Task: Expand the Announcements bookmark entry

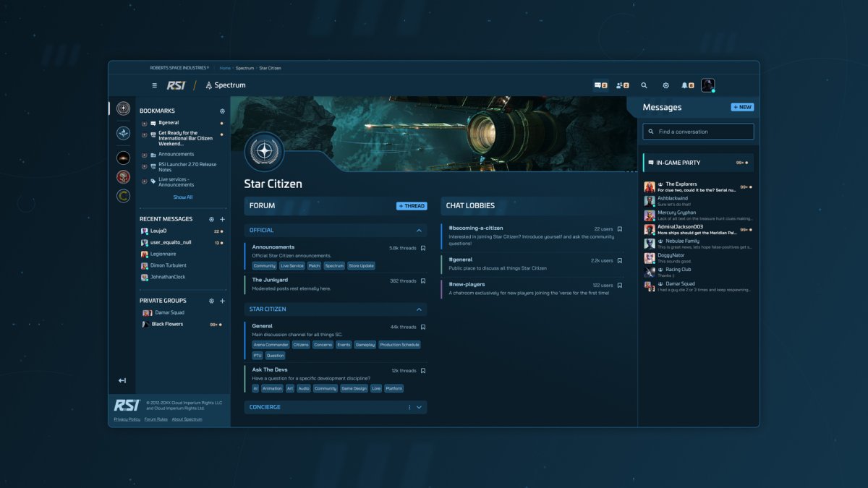Action: (x=144, y=154)
